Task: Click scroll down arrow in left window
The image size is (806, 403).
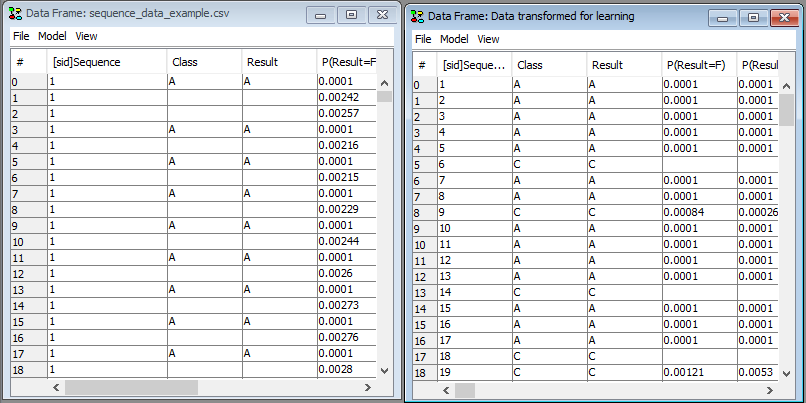Action: 384,370
